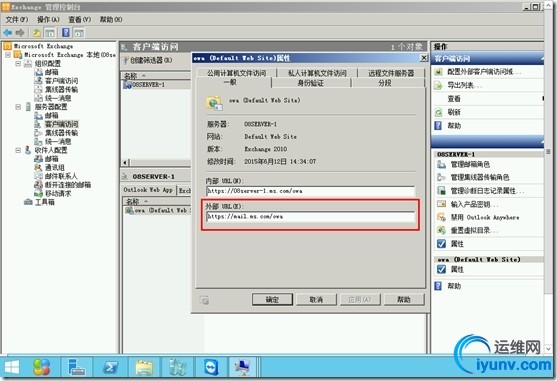557x381 pixels.
Task: Click the Up one level toolbar icon
Action: coord(37,33)
